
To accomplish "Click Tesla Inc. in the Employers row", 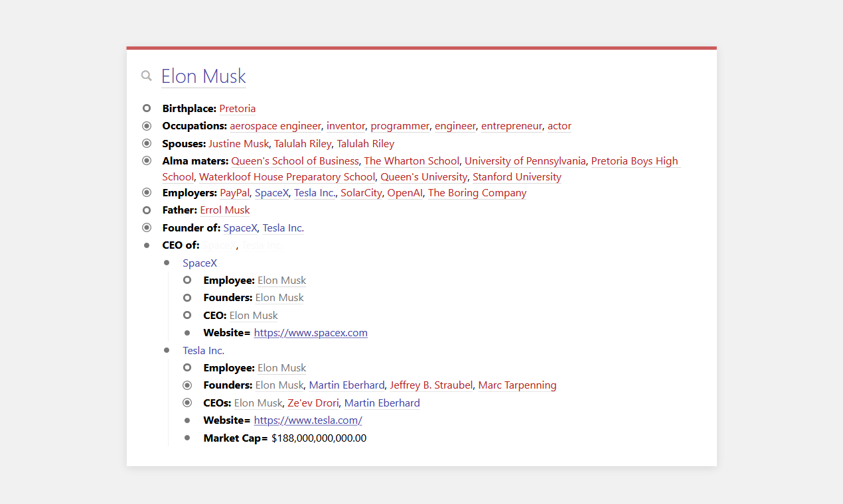I will coord(315,193).
